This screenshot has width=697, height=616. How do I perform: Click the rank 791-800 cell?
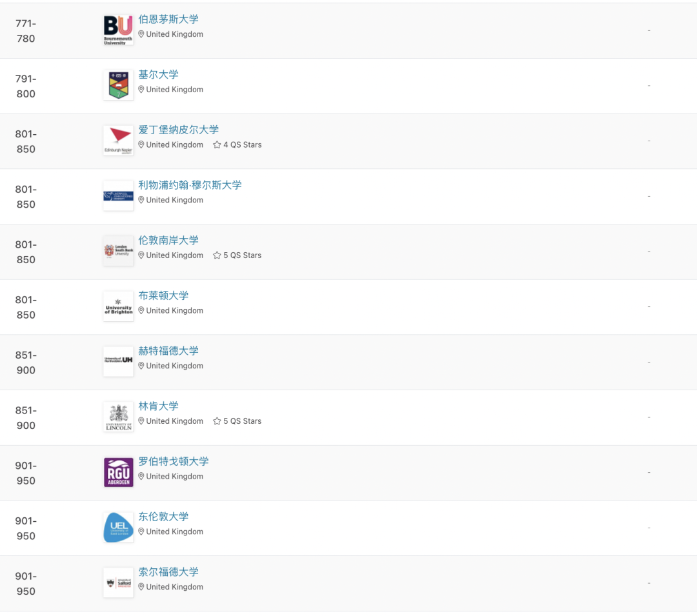[x=26, y=86]
